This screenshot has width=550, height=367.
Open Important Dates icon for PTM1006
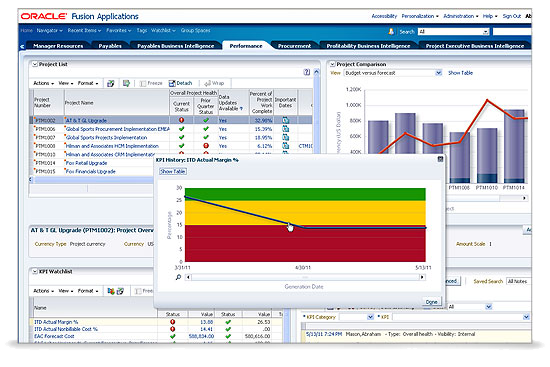click(286, 129)
